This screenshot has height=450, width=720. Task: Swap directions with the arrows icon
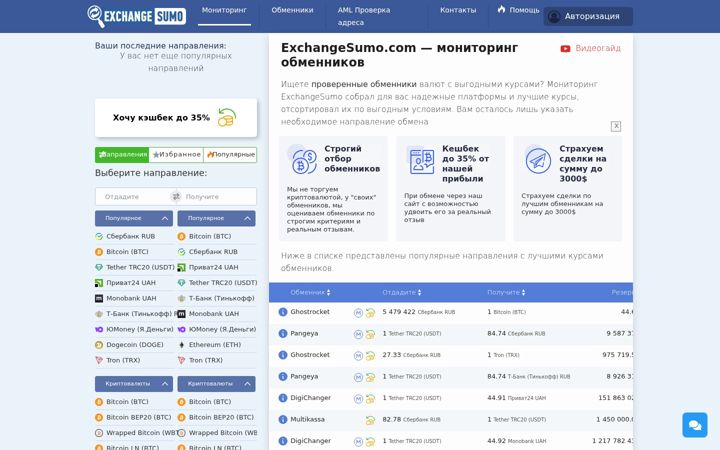(x=176, y=197)
